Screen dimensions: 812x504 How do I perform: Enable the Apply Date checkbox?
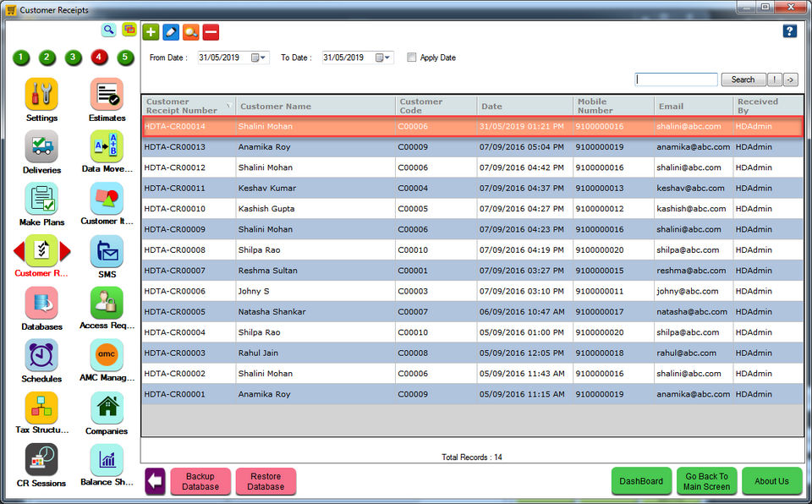[x=412, y=58]
